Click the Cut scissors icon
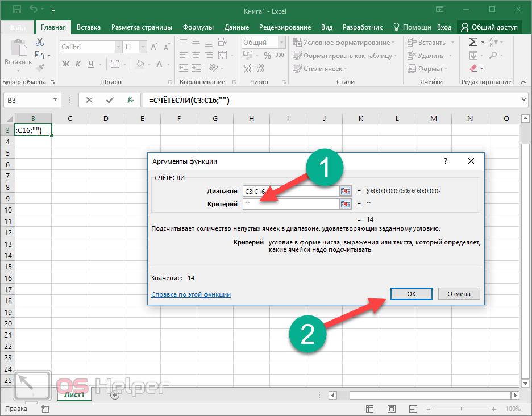This screenshot has height=416, width=532. click(40, 43)
